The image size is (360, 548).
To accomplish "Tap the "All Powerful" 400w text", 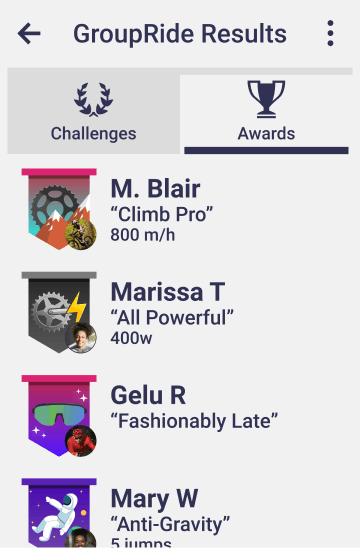I will pos(131,338).
